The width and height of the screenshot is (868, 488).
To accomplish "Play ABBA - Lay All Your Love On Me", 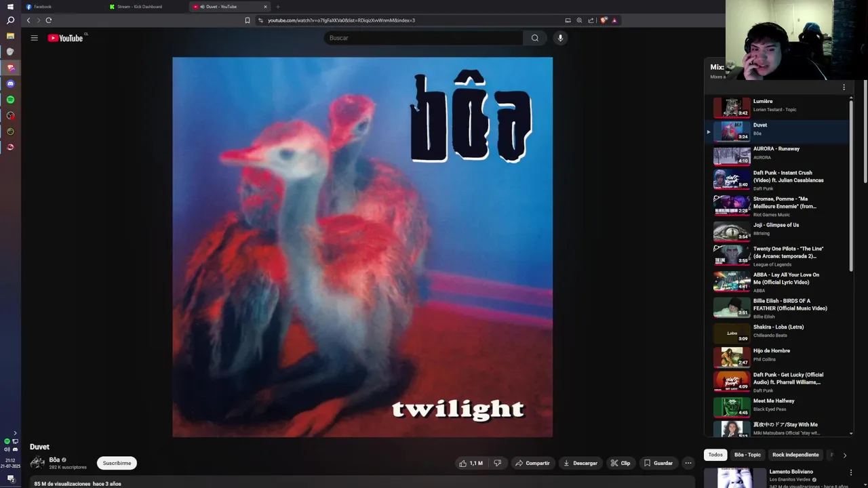I will (780, 281).
